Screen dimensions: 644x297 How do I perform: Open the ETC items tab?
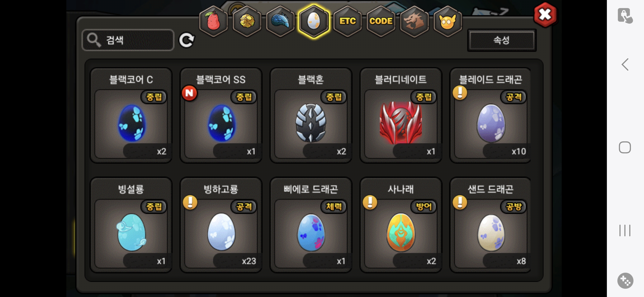[x=347, y=21]
